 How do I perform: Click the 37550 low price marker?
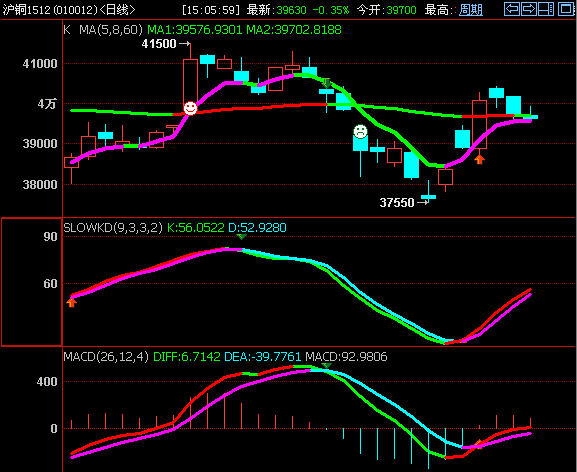coord(397,203)
